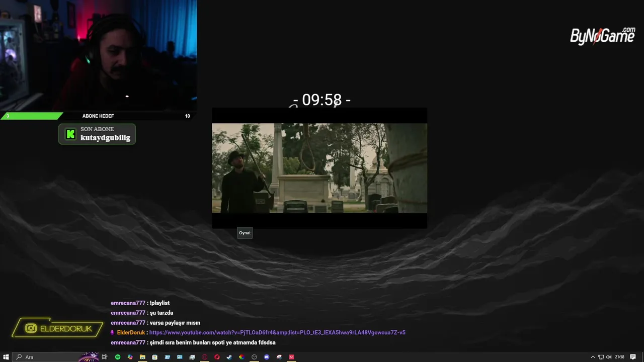Open Steam from the taskbar
644x362 pixels.
(x=229, y=357)
